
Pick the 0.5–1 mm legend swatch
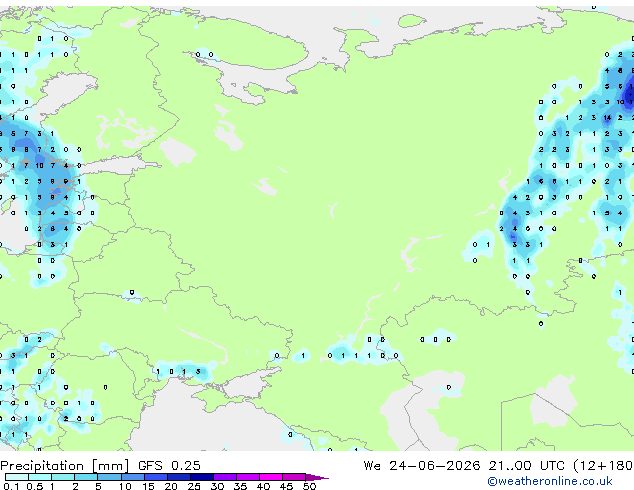pyautogui.click(x=40, y=477)
